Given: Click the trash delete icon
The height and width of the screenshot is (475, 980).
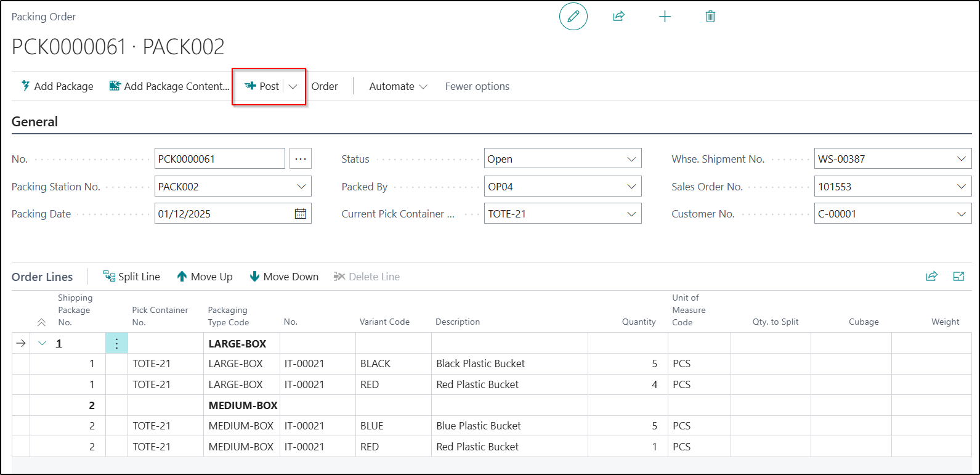Looking at the screenshot, I should pyautogui.click(x=710, y=17).
